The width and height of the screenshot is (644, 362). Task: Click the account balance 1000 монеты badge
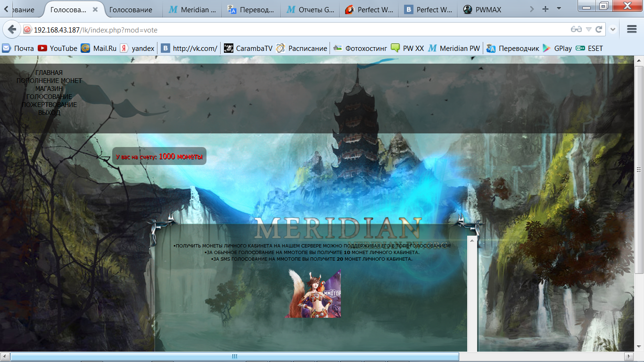tap(159, 156)
